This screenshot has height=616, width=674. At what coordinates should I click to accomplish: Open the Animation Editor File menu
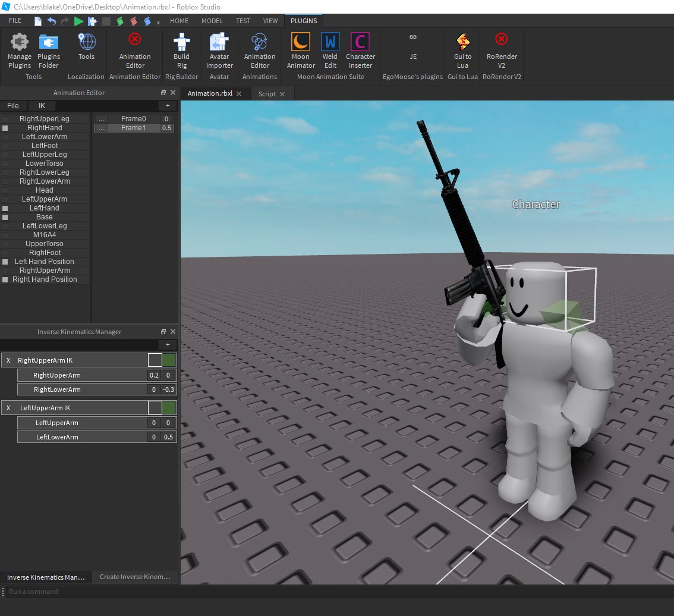point(13,106)
